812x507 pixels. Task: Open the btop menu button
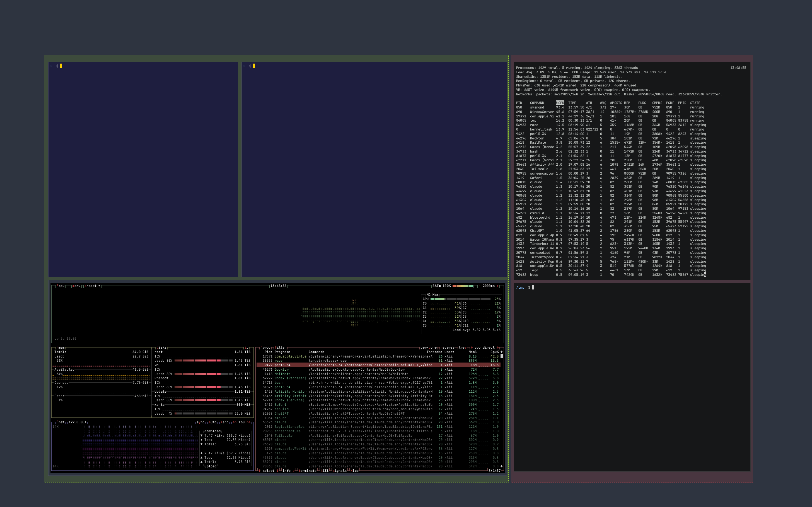(76, 286)
